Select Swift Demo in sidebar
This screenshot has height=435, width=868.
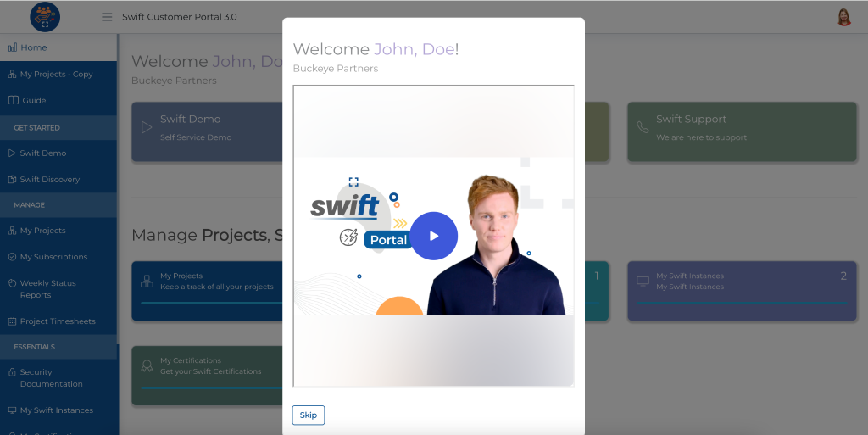click(58, 153)
